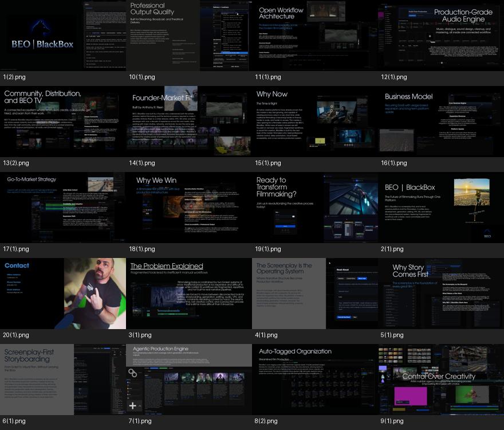Click the 4(1).png file name label
The height and width of the screenshot is (430, 504).
point(266,335)
